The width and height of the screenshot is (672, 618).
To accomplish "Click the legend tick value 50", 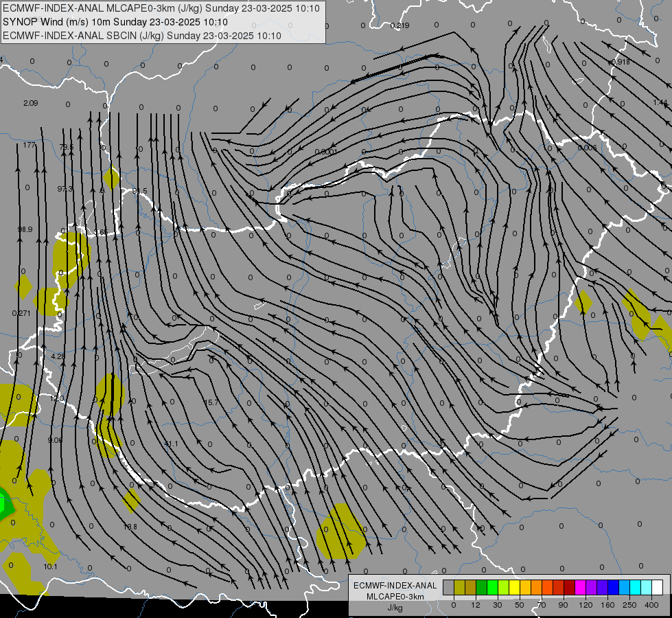I will point(520,605).
